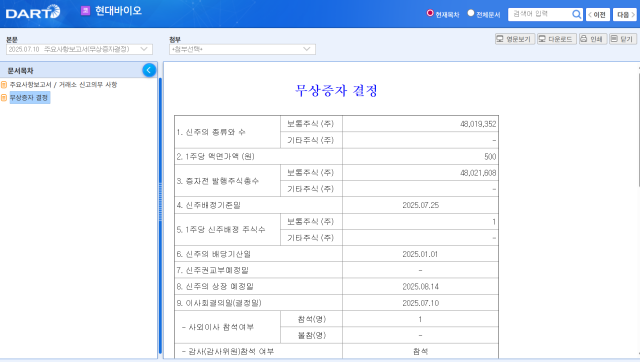Viewport: 640px width, 362px height.
Task: Click the 검색어 입력 search field
Action: pyautogui.click(x=540, y=14)
